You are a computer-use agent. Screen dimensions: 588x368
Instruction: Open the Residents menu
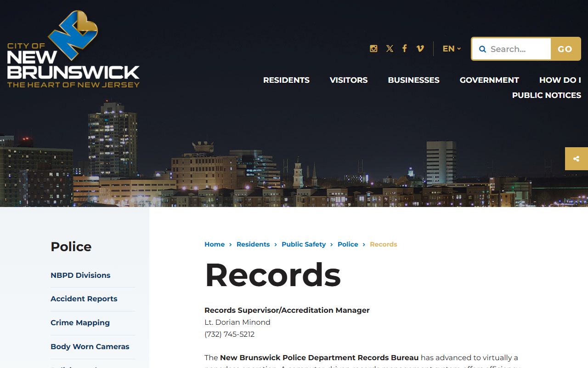[286, 80]
